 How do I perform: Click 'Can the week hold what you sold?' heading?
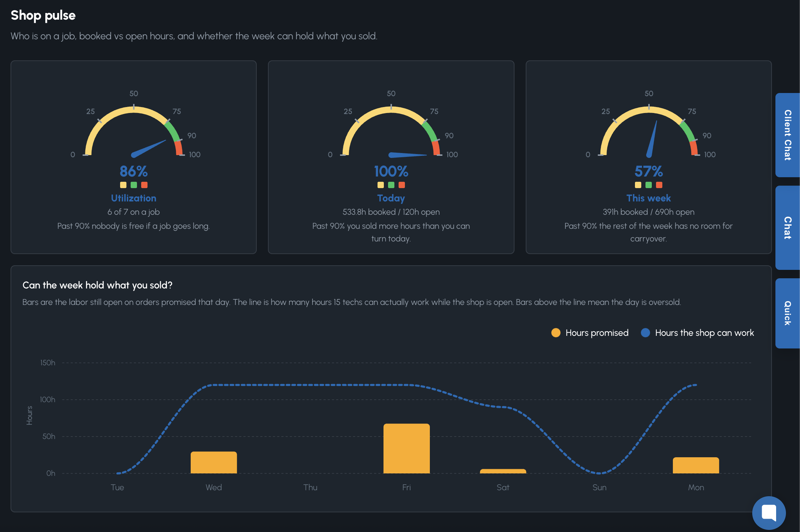tap(97, 285)
